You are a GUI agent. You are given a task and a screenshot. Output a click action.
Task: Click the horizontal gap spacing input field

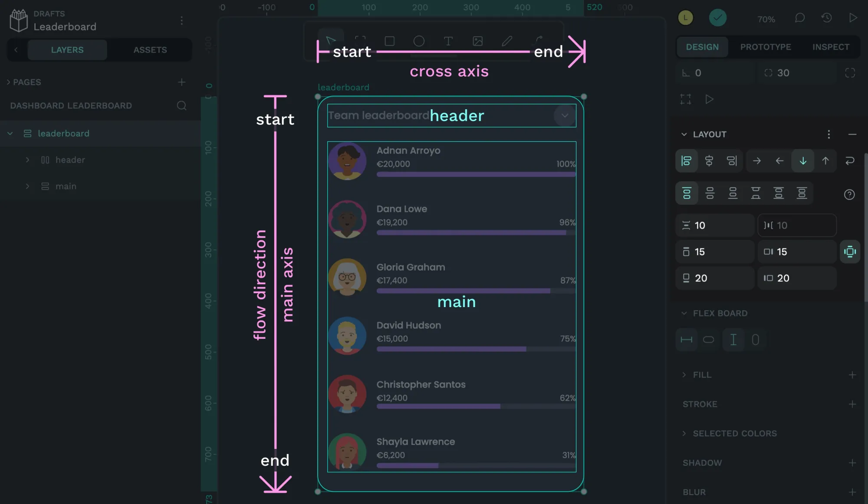point(796,225)
